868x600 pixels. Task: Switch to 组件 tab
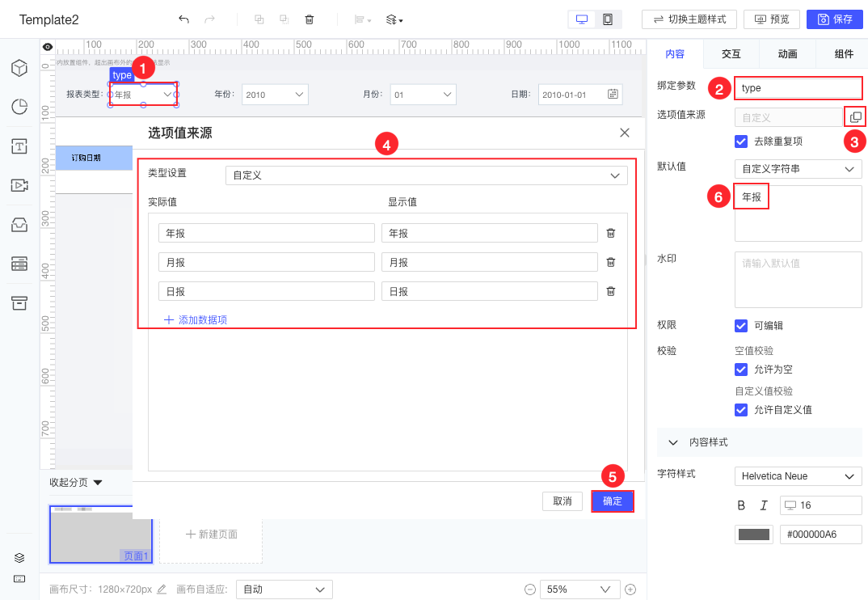coord(844,53)
